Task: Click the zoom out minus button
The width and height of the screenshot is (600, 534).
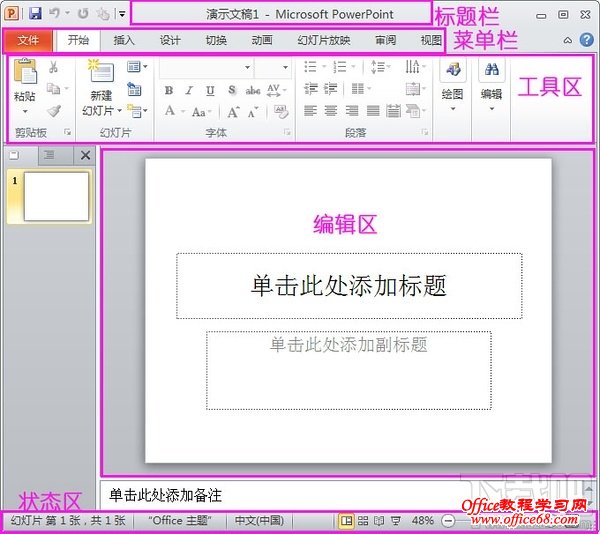Action: click(x=448, y=520)
